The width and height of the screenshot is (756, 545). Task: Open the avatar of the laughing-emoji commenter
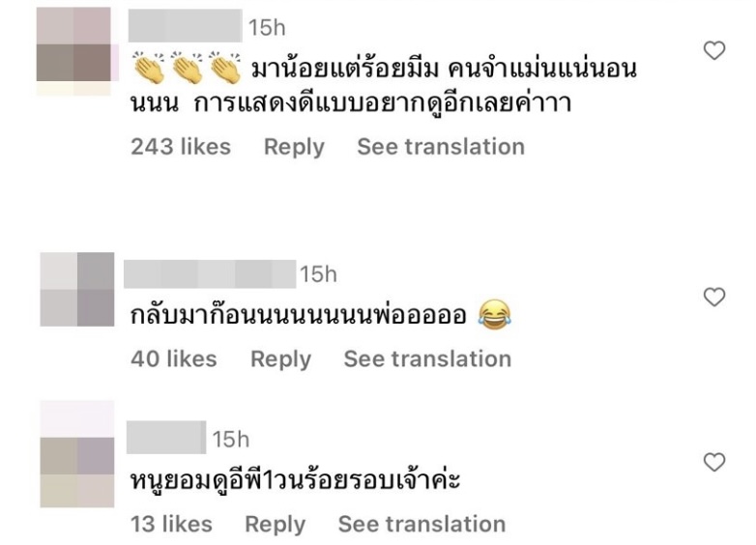click(x=77, y=289)
